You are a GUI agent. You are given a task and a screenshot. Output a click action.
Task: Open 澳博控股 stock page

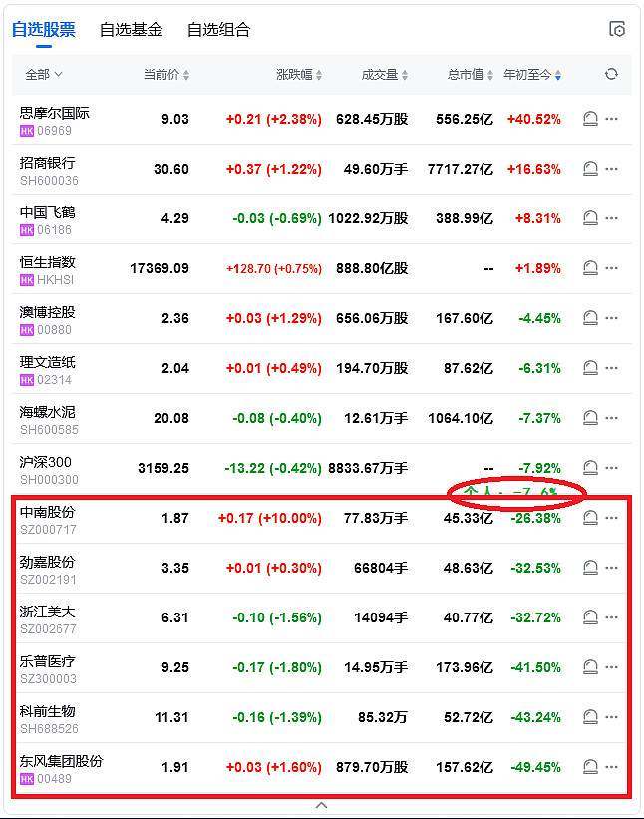click(x=48, y=312)
